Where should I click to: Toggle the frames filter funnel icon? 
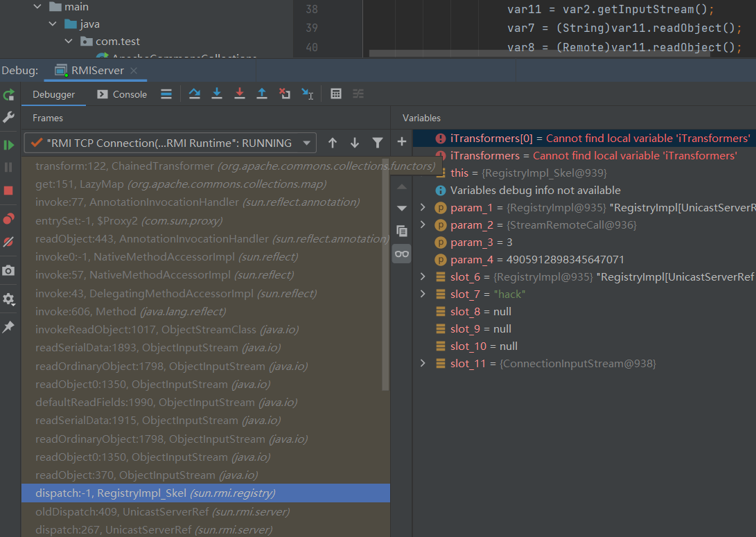377,143
